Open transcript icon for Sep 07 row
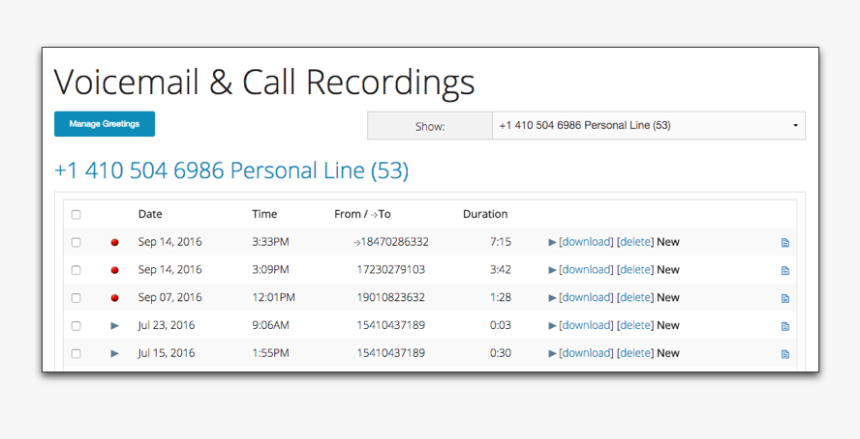Viewport: 860px width, 439px height. pyautogui.click(x=785, y=298)
